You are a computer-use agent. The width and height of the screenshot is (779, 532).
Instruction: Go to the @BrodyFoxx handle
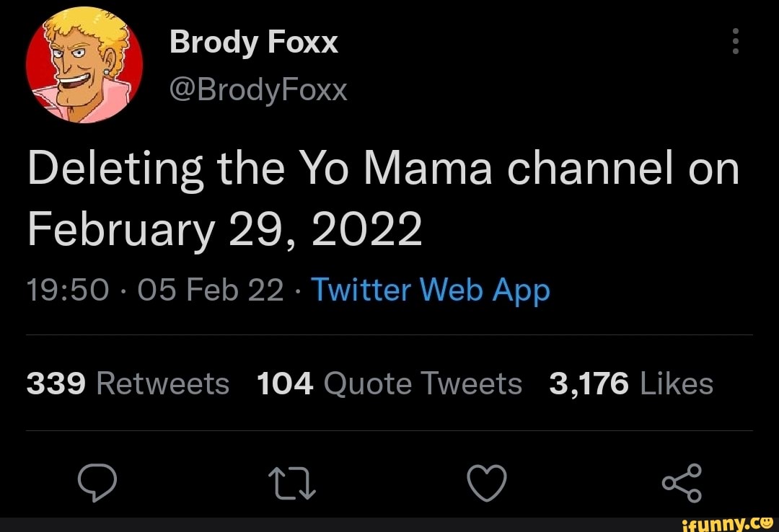coord(258,91)
